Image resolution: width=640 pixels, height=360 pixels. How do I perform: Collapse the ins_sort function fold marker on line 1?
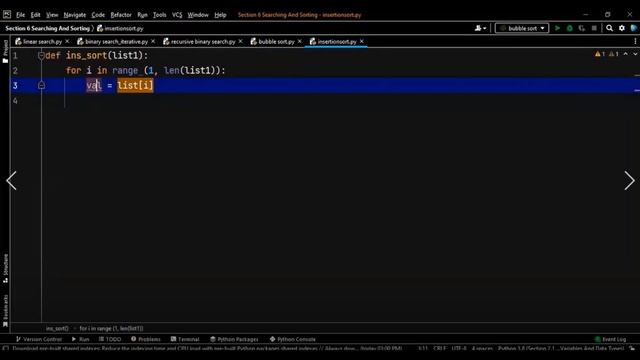[41, 56]
